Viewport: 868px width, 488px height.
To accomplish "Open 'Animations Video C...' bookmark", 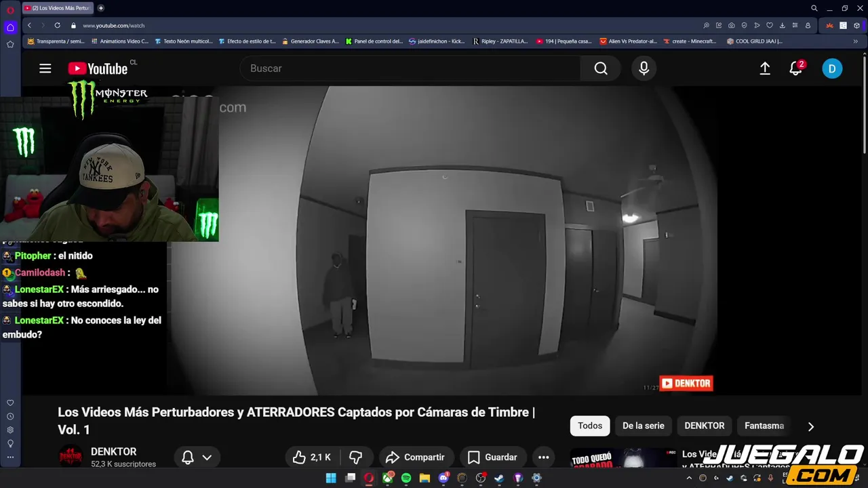I will click(119, 41).
